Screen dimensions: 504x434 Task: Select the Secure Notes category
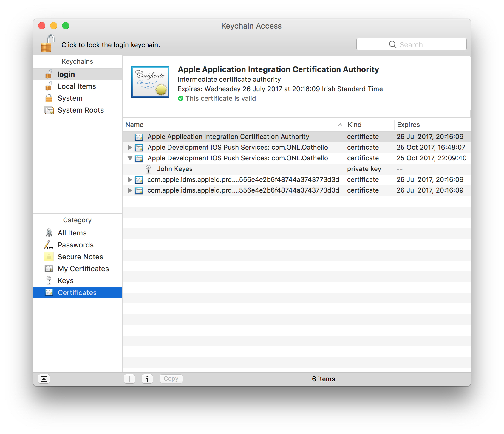80,257
